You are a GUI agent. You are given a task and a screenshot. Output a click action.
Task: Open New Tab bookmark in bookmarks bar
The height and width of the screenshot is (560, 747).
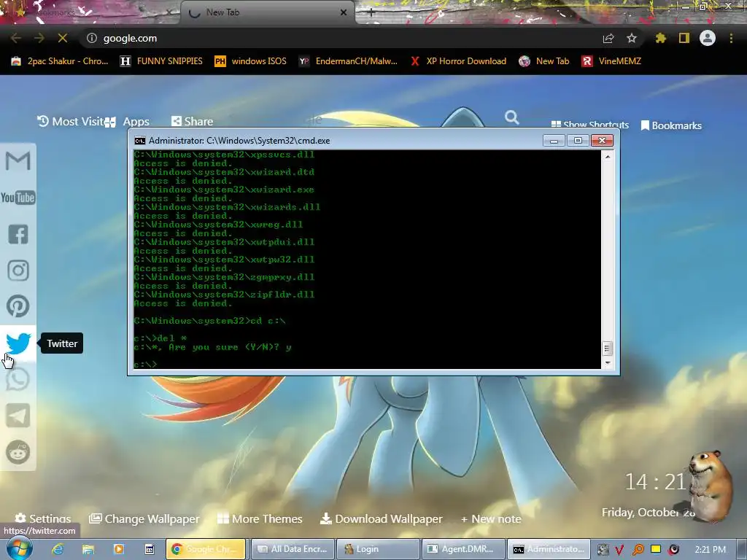(x=544, y=61)
